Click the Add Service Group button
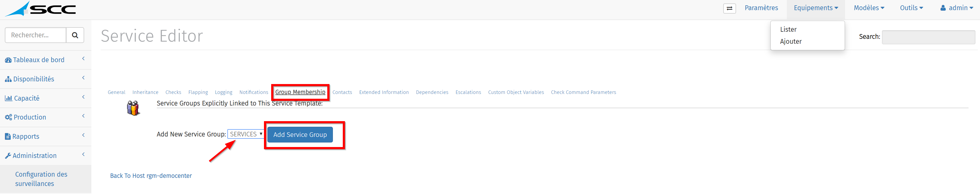Viewport: 980px width, 194px height. click(x=300, y=135)
